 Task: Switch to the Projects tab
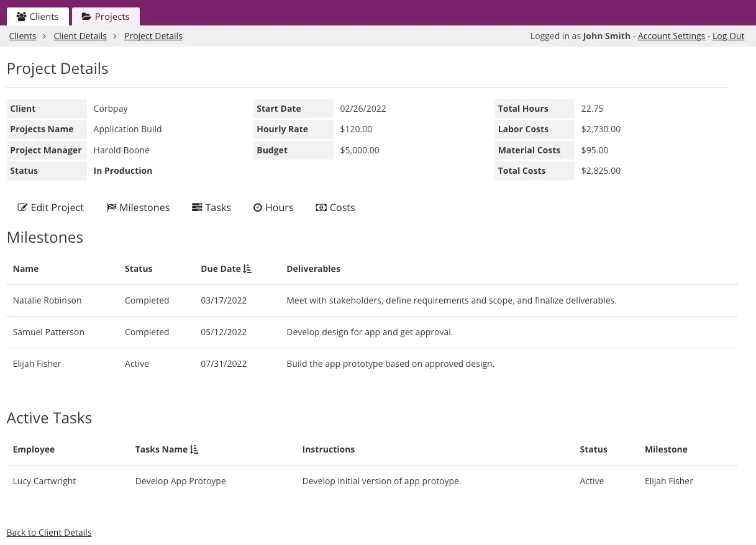coord(106,17)
